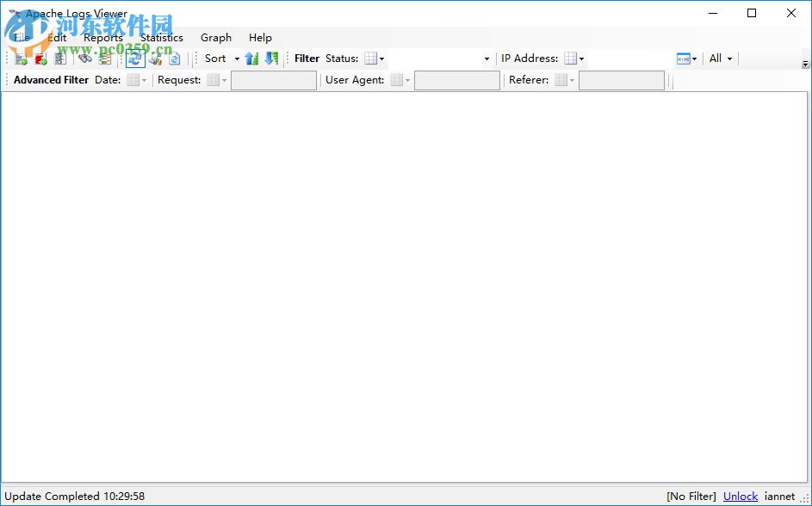Image resolution: width=812 pixels, height=506 pixels.
Task: Click the Graph menu item
Action: pyautogui.click(x=215, y=38)
